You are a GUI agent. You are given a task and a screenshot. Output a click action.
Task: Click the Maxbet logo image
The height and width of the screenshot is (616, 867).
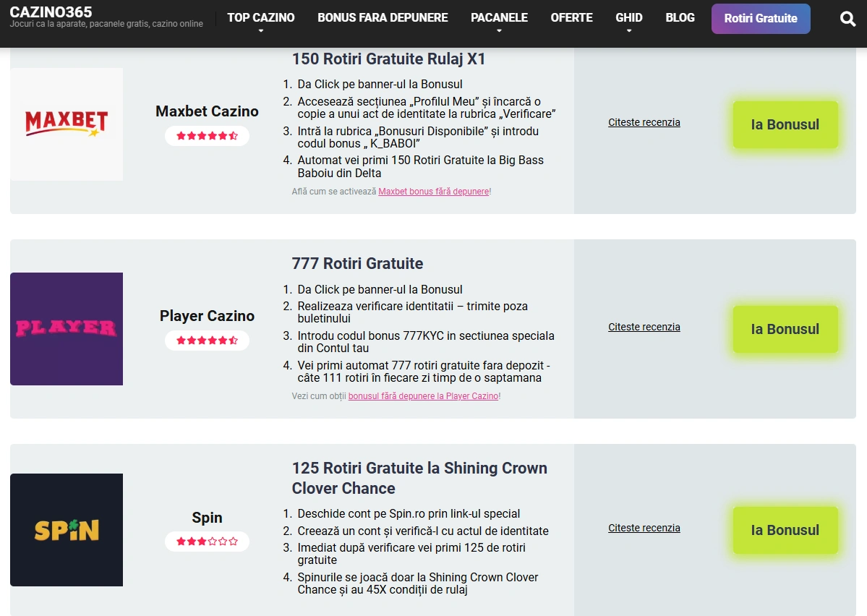[67, 124]
